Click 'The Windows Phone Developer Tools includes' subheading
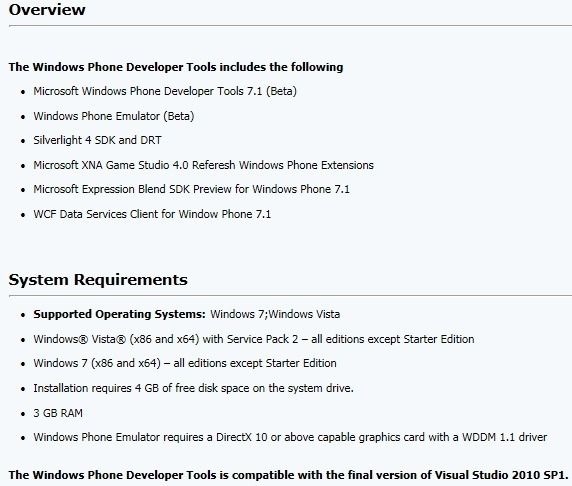This screenshot has height=486, width=572. [176, 67]
